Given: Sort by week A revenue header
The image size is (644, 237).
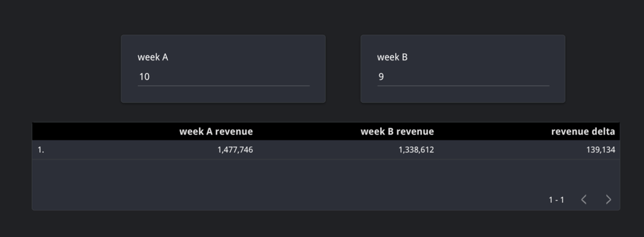Looking at the screenshot, I should (x=216, y=131).
